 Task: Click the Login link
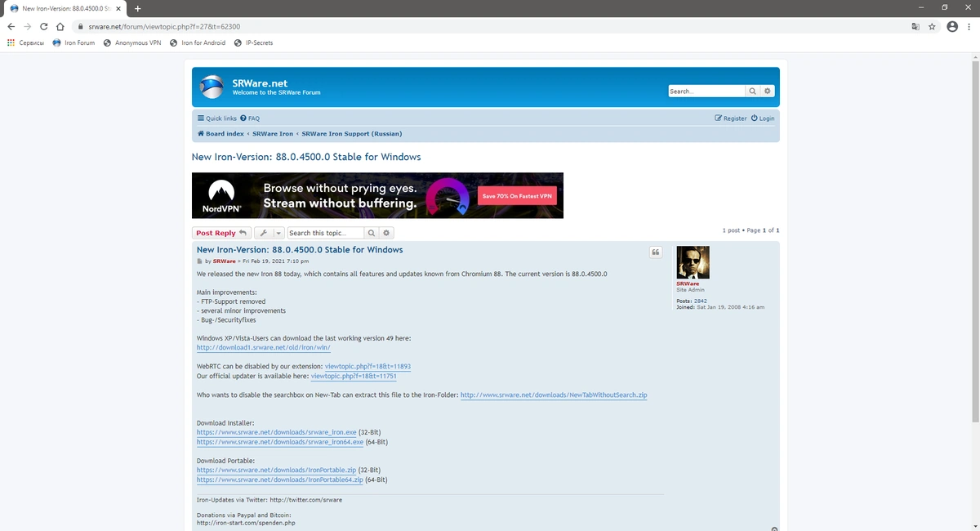pyautogui.click(x=763, y=118)
